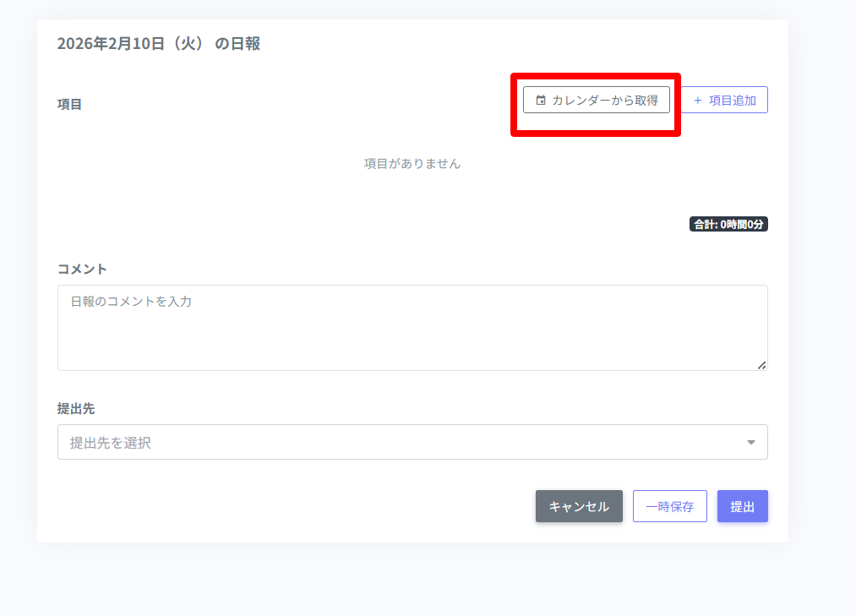
Task: Click the 項目 section label
Action: click(69, 105)
